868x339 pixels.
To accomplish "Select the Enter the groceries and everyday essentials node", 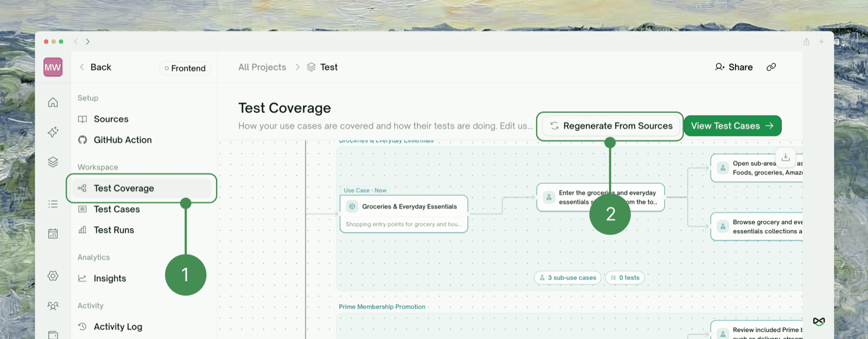I will (x=601, y=197).
